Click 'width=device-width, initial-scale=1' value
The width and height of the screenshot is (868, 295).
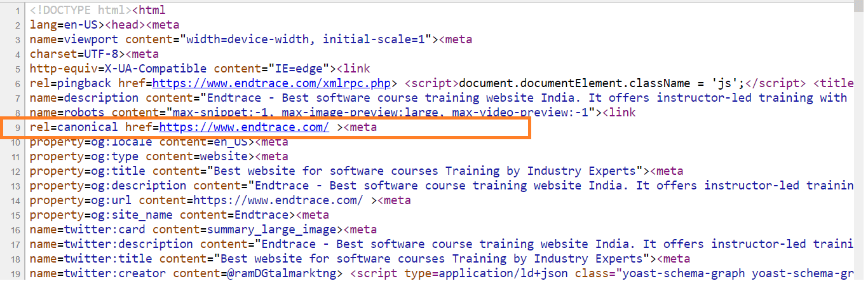306,39
